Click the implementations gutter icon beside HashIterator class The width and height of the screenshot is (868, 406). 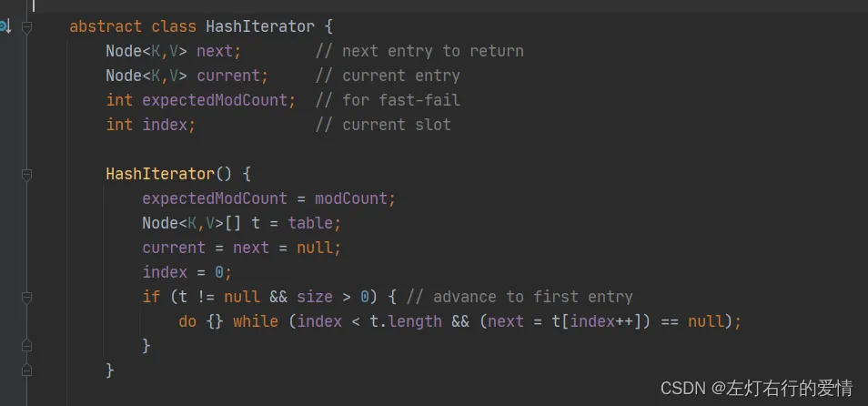pos(5,26)
